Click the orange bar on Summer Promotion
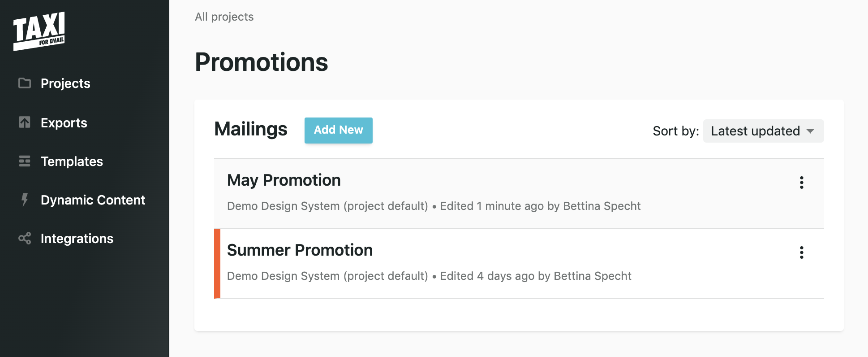 (x=217, y=263)
